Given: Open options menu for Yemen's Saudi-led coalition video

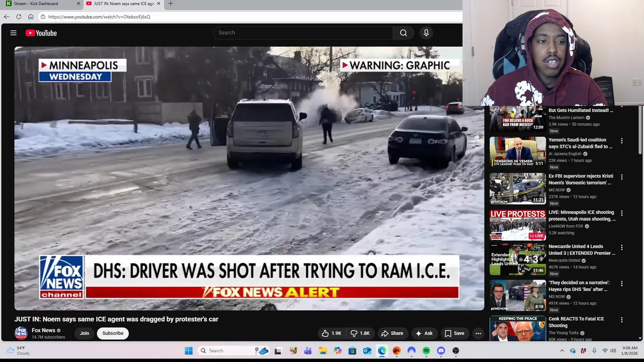Looking at the screenshot, I should [622, 141].
